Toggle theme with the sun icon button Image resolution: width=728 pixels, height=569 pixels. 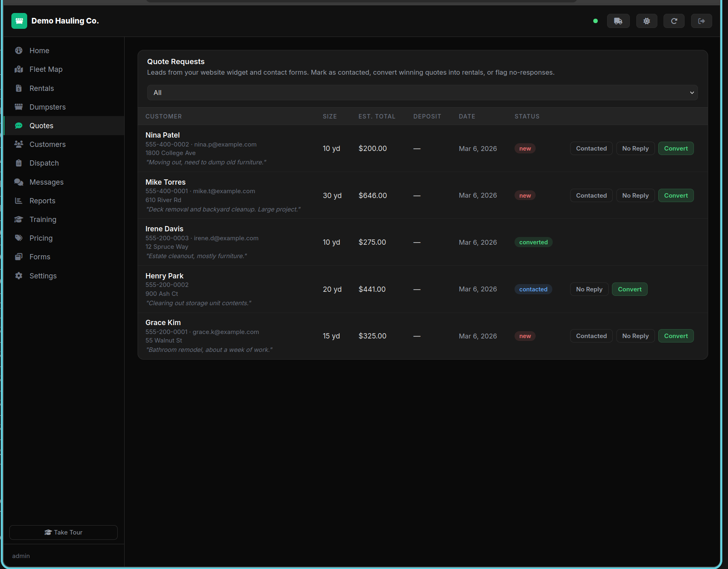click(646, 21)
